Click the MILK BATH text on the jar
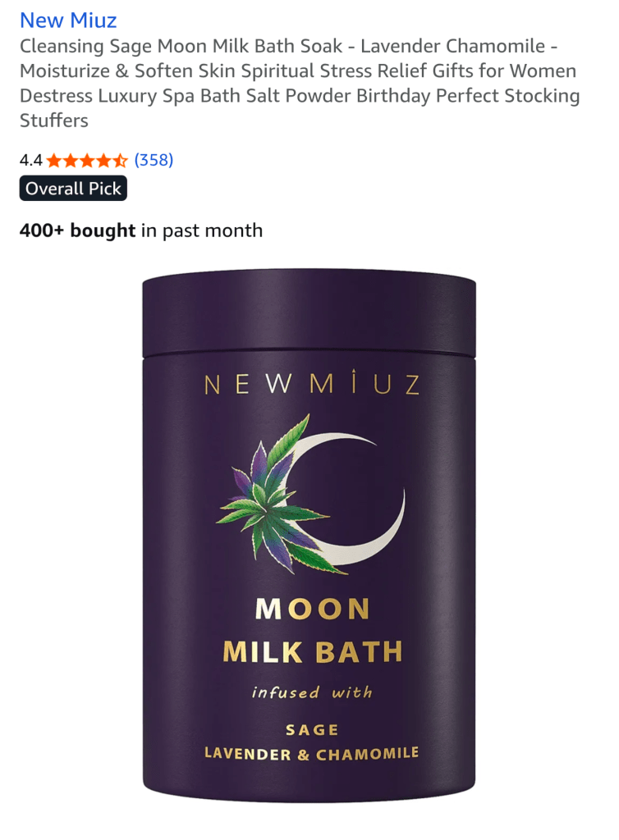Image resolution: width=619 pixels, height=840 pixels. tap(313, 652)
